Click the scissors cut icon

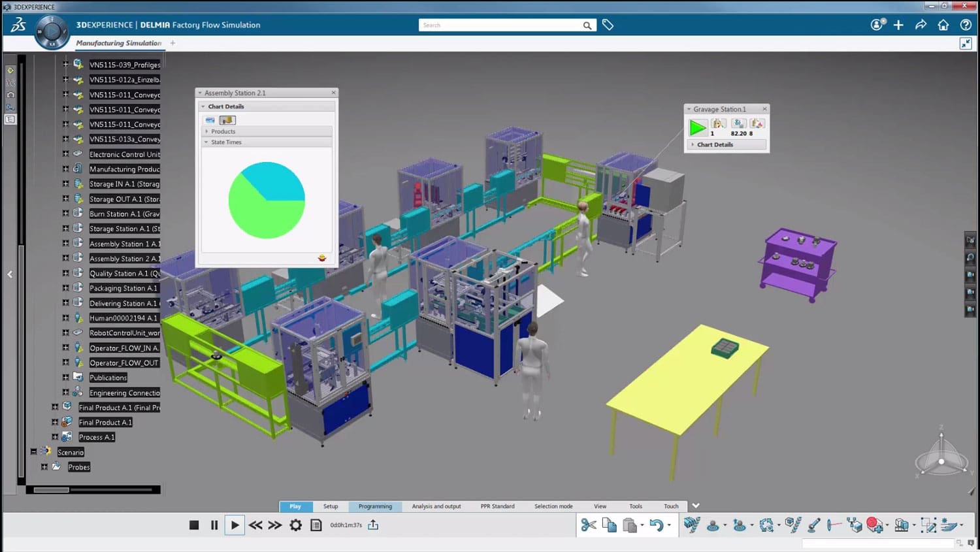point(588,525)
